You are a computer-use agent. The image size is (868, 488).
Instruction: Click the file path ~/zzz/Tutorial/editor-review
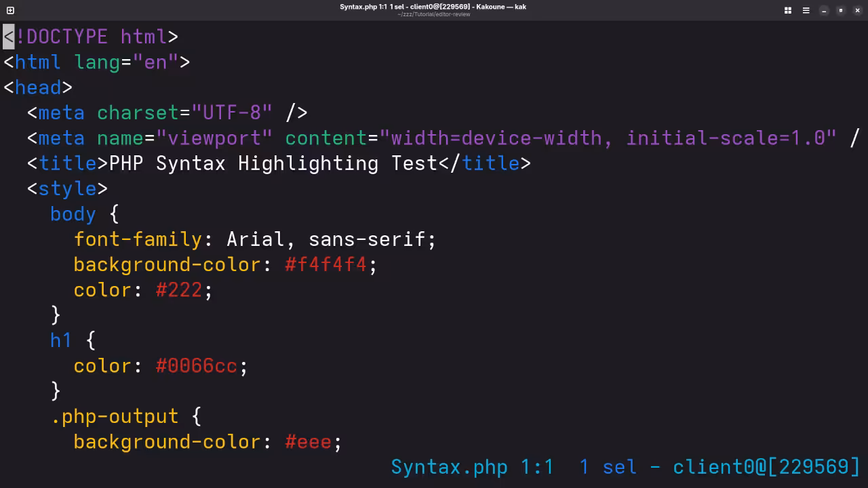pos(433,14)
